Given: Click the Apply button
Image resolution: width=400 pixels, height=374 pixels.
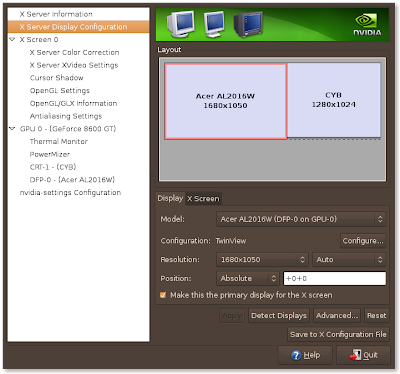Looking at the screenshot, I should [232, 316].
